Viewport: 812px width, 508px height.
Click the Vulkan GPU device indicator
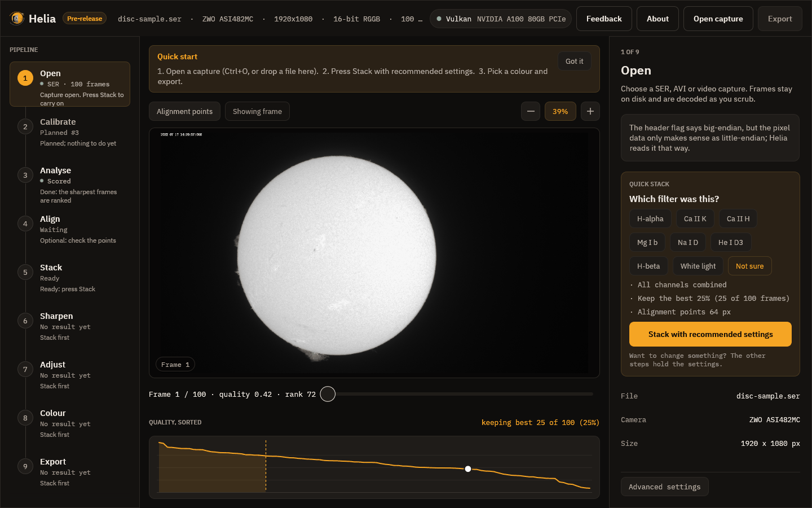tap(501, 19)
